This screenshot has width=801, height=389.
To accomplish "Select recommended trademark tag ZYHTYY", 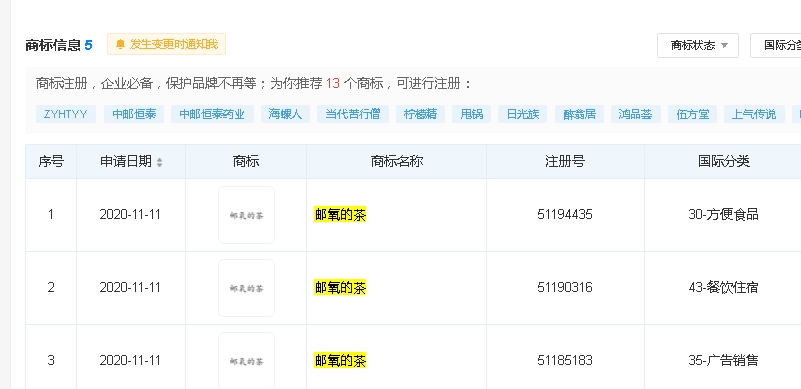I will point(66,114).
